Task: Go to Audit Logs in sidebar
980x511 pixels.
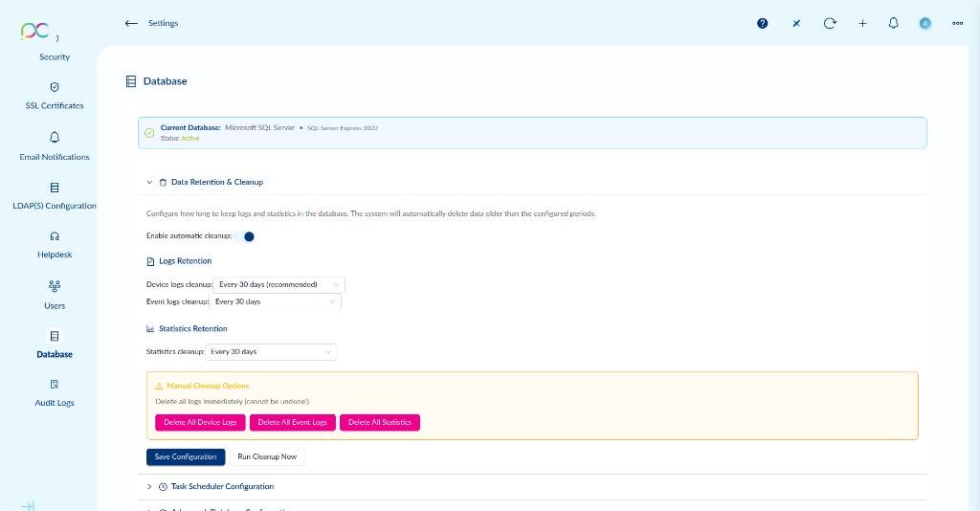Action: click(x=55, y=392)
